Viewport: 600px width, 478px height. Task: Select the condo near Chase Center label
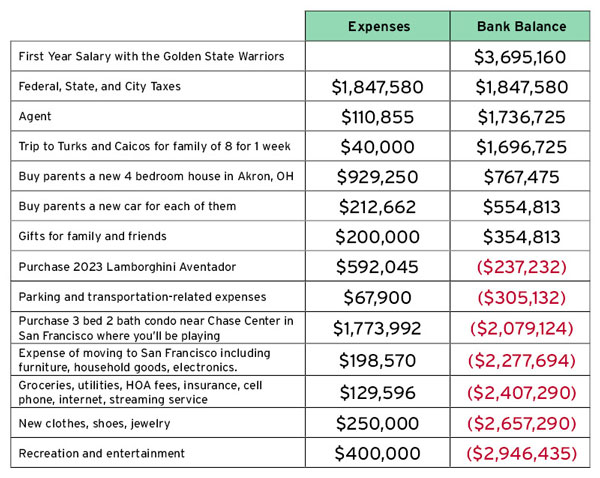[x=156, y=328]
